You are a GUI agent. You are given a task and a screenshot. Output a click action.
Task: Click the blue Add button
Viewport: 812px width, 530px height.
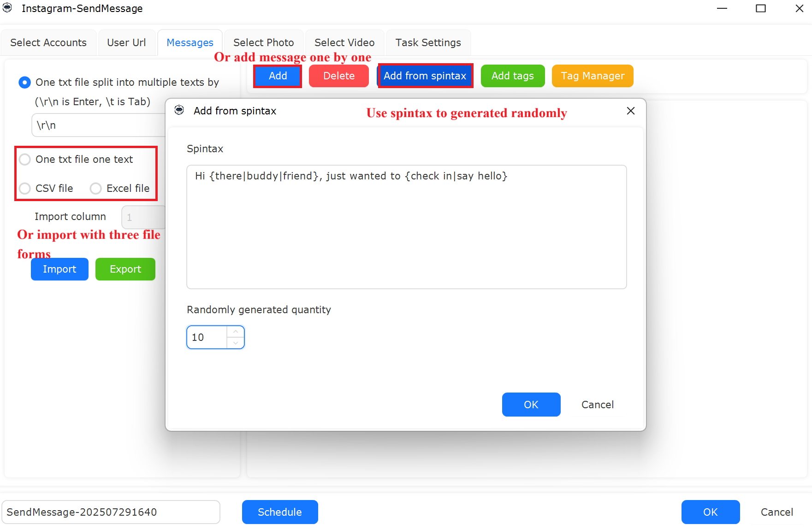(x=278, y=76)
